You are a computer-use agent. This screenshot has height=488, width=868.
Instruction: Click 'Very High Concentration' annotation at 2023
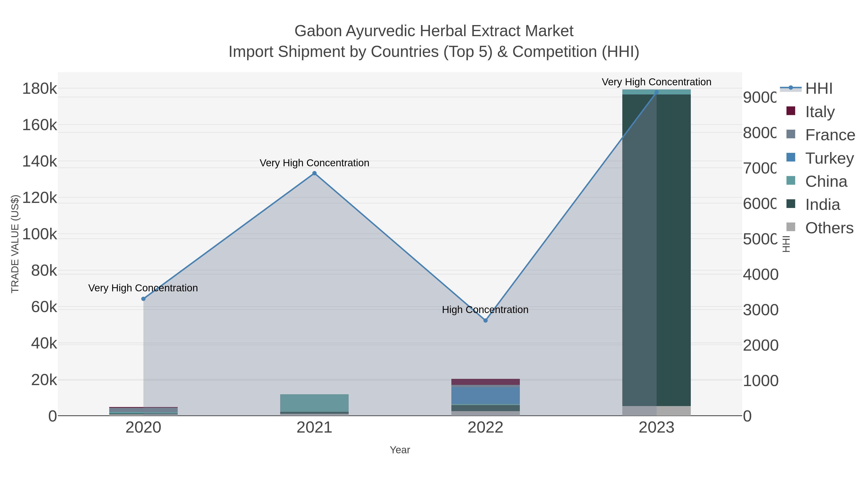[x=656, y=82]
